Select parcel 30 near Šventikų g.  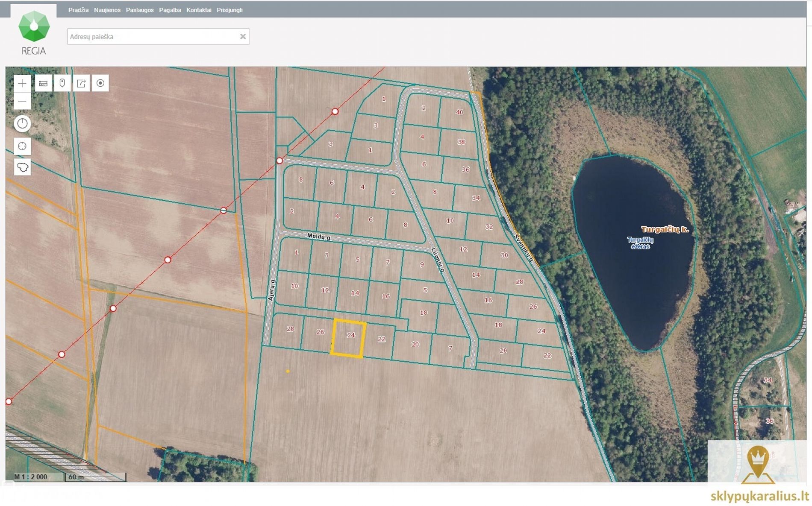coord(504,255)
